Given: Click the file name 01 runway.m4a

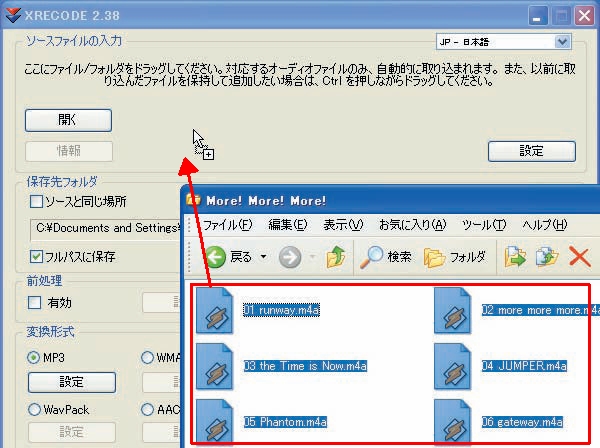Looking at the screenshot, I should pos(281,310).
